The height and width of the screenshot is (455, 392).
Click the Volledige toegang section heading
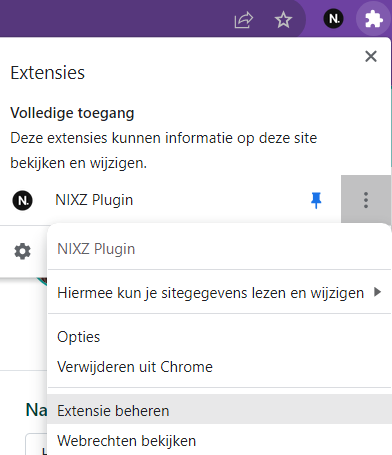[72, 113]
